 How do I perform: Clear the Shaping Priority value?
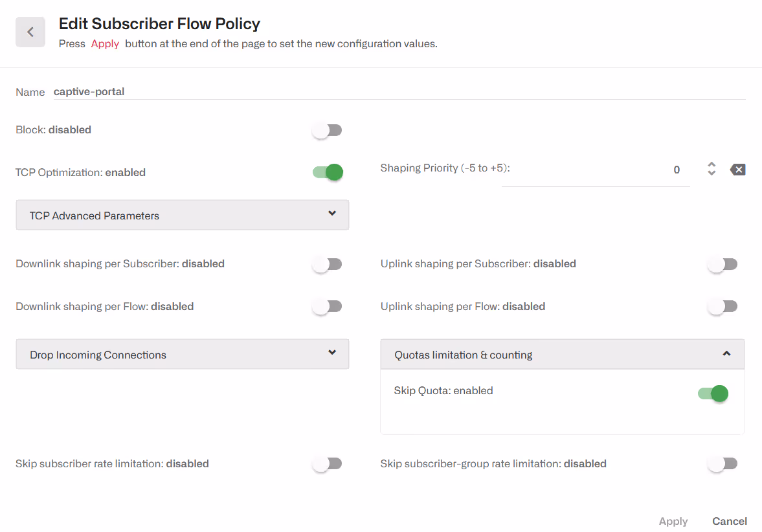[x=737, y=170]
